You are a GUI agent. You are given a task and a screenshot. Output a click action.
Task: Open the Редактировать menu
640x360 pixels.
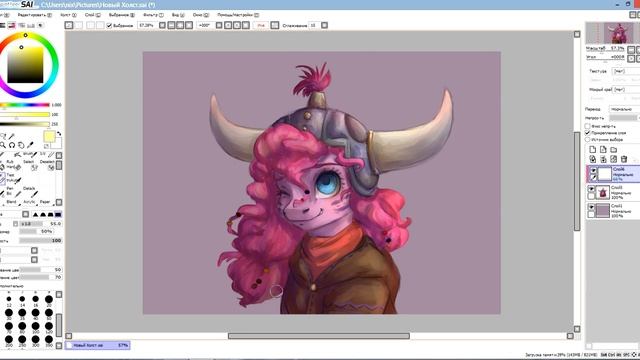35,15
